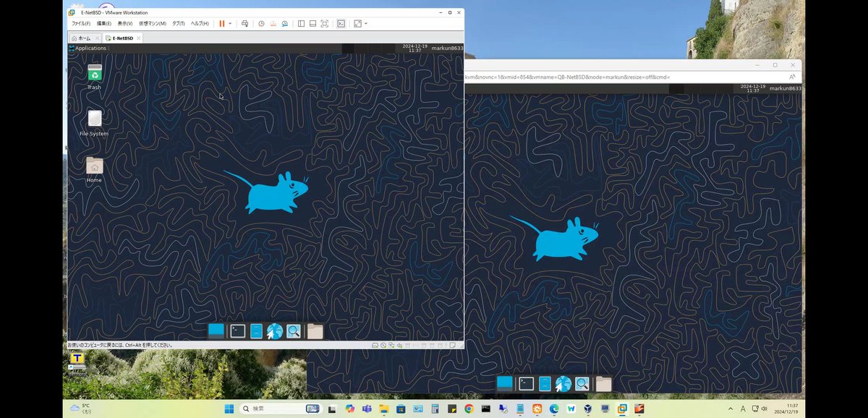Image resolution: width=868 pixels, height=418 pixels.
Task: Click the orange pause VM button
Action: (221, 23)
